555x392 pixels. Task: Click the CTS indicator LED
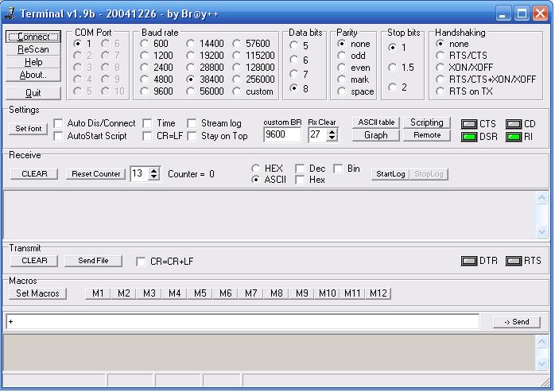(469, 124)
